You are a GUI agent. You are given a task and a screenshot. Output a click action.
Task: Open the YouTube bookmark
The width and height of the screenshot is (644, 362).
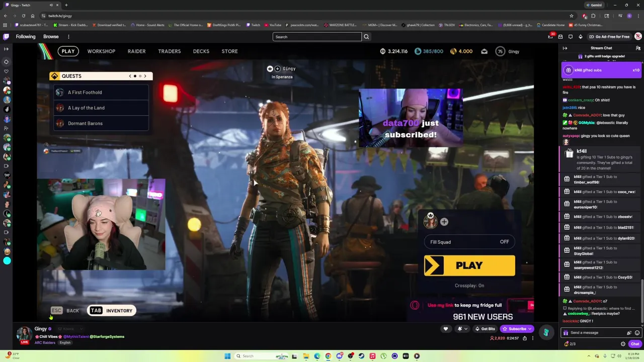273,25
